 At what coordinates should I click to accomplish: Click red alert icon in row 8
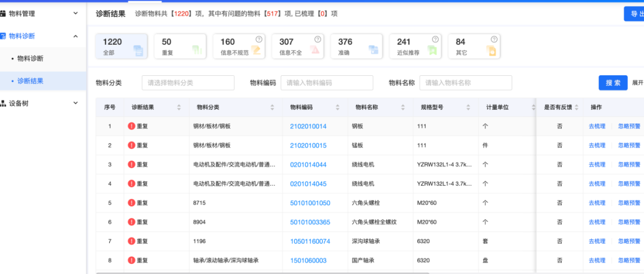click(x=131, y=260)
